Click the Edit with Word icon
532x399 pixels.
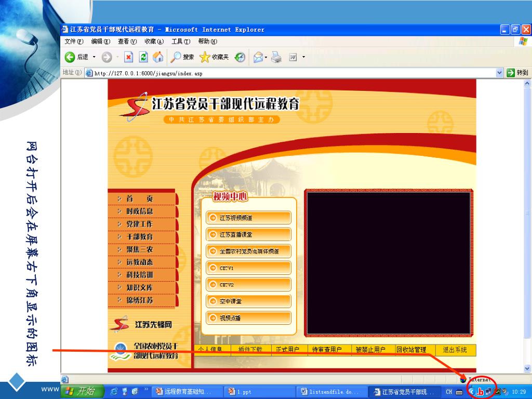coord(293,57)
